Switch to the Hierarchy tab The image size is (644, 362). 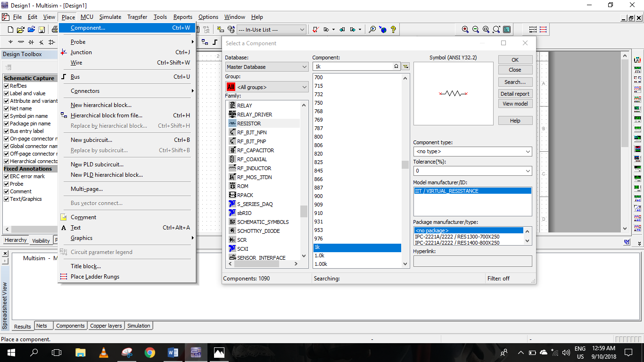16,240
